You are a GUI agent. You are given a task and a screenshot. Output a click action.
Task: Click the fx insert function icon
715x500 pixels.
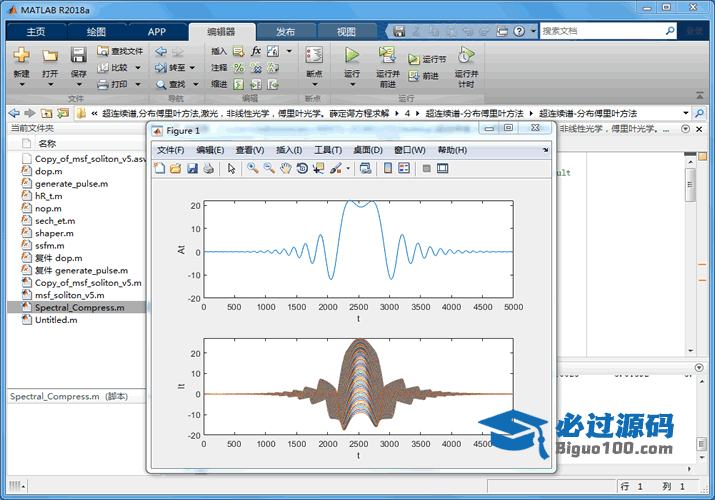(x=256, y=51)
